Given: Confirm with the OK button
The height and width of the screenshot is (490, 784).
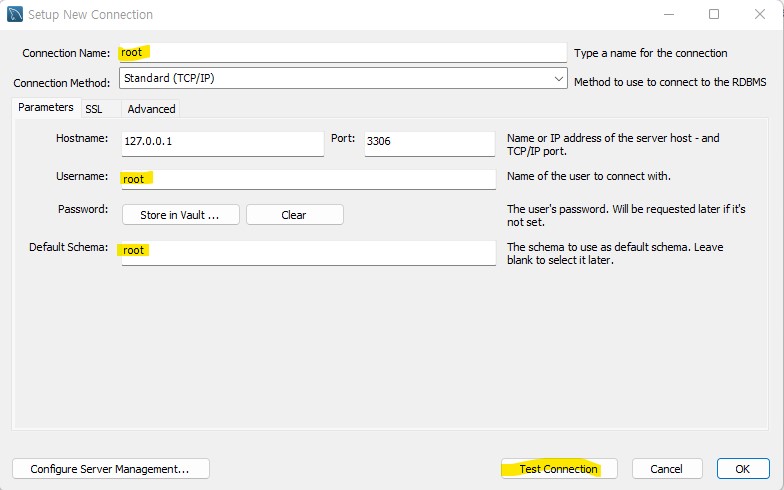Looking at the screenshot, I should 743,469.
